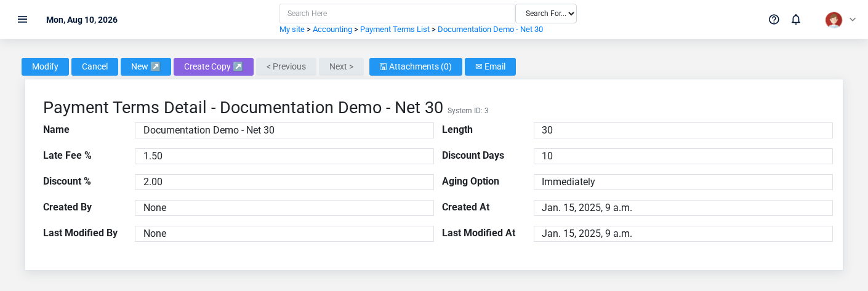Select the Late Fee % value 1.50
This screenshot has height=291, width=868.
point(284,156)
